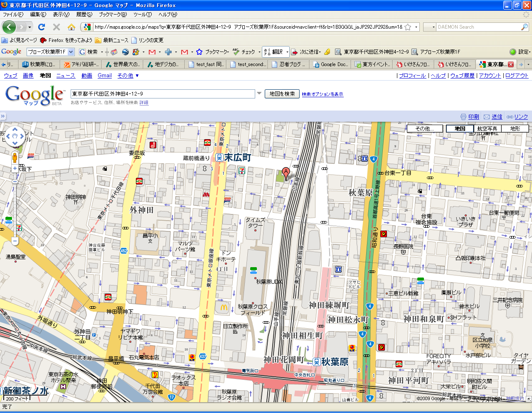Expand the 翻訳 translate dropdown

coord(287,52)
